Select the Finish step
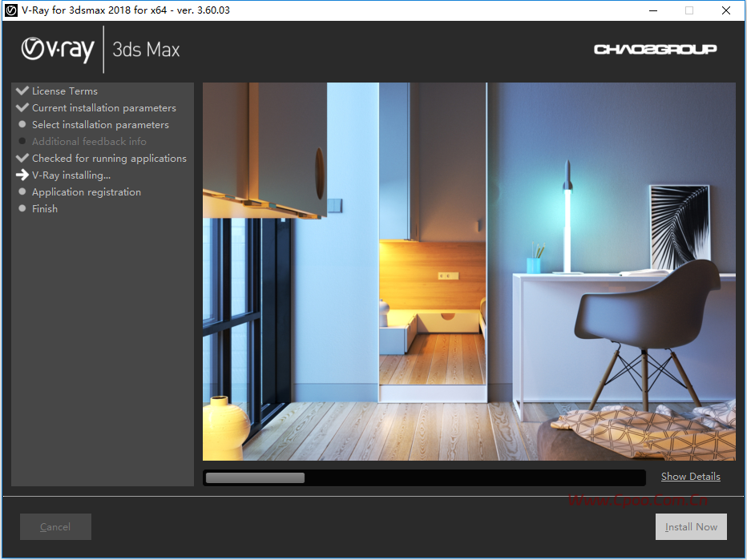The height and width of the screenshot is (560, 747). tap(45, 208)
